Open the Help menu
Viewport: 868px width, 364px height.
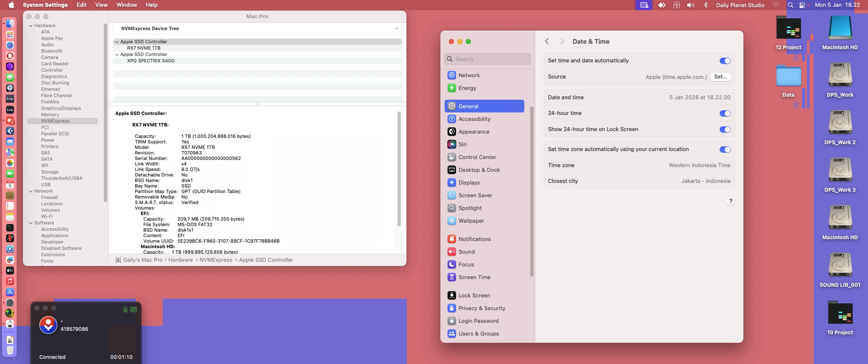(x=151, y=5)
